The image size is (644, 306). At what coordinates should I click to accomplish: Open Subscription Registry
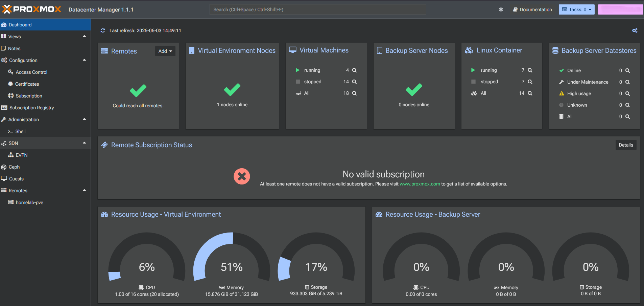(x=45, y=108)
